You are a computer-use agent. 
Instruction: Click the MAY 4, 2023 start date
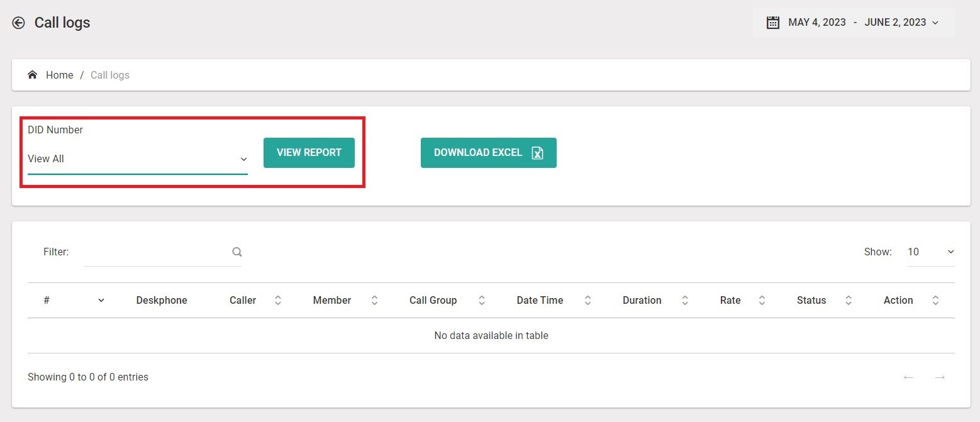[x=817, y=23]
